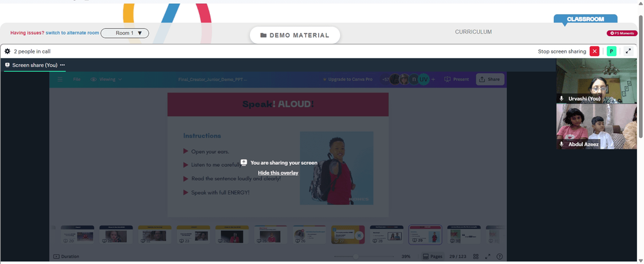Select Abdul Azeez video tile
644x264 pixels.
pyautogui.click(x=596, y=126)
